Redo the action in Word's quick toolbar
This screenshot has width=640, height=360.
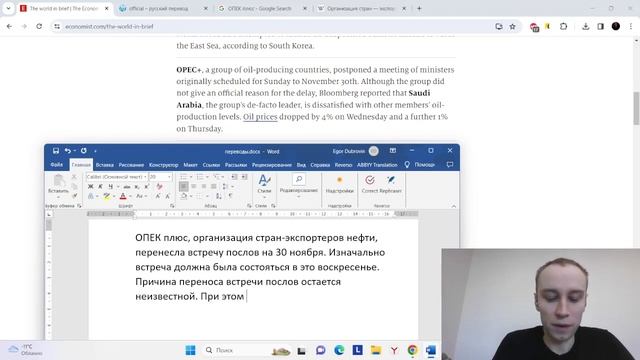(84, 151)
